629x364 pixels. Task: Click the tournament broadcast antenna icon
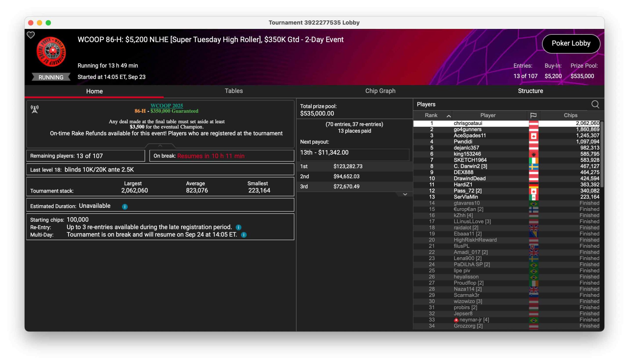35,109
